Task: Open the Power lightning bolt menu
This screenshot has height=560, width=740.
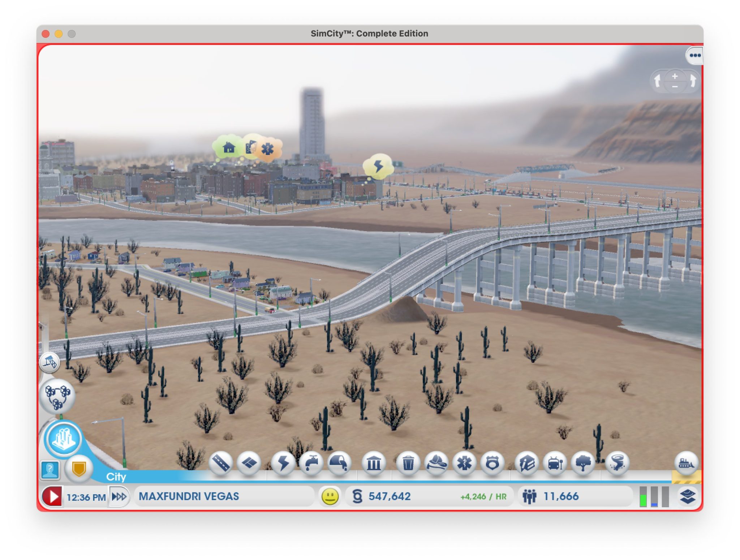Action: pyautogui.click(x=283, y=462)
